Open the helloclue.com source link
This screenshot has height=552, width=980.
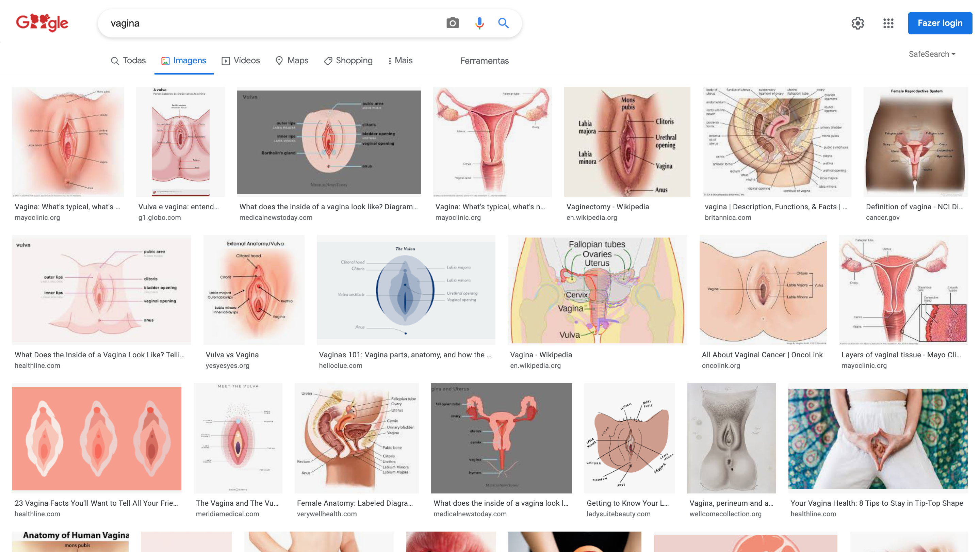coord(341,366)
